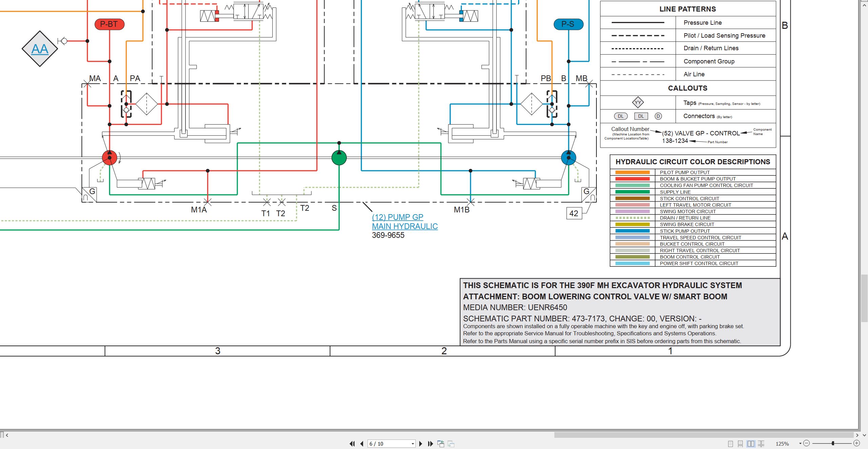
Task: Click the SUPPLY LINE green swatch
Action: pos(632,192)
